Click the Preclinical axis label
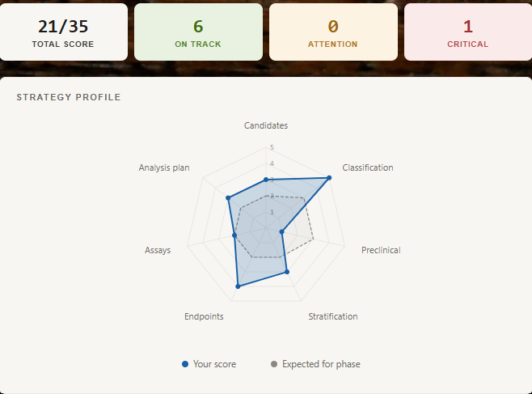The width and height of the screenshot is (532, 394). click(381, 250)
